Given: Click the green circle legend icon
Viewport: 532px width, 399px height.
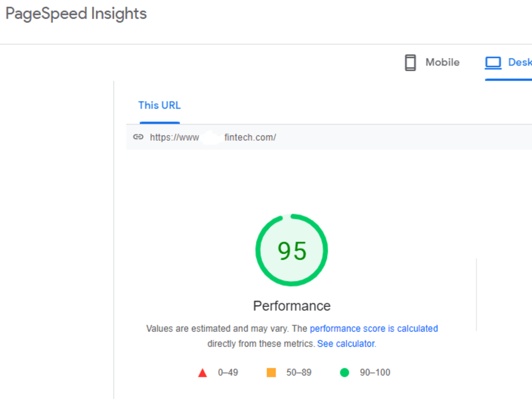Looking at the screenshot, I should tap(344, 372).
